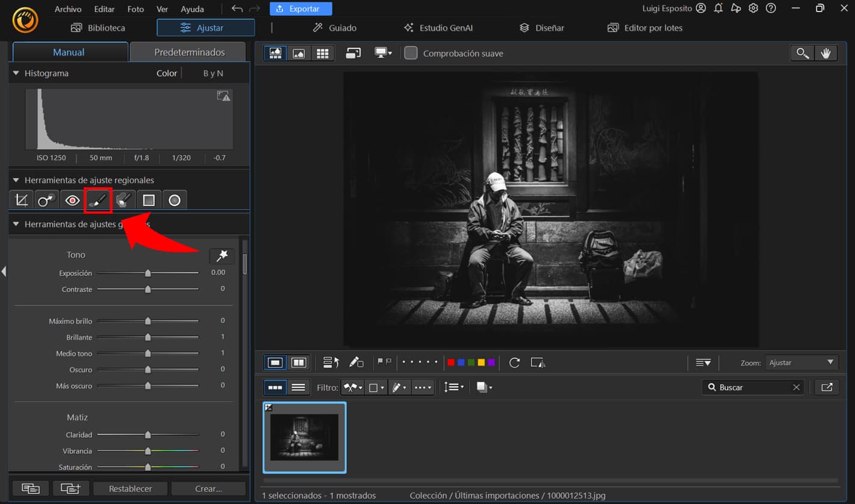Apply the red color label to the photo
This screenshot has height=504, width=855.
[451, 362]
